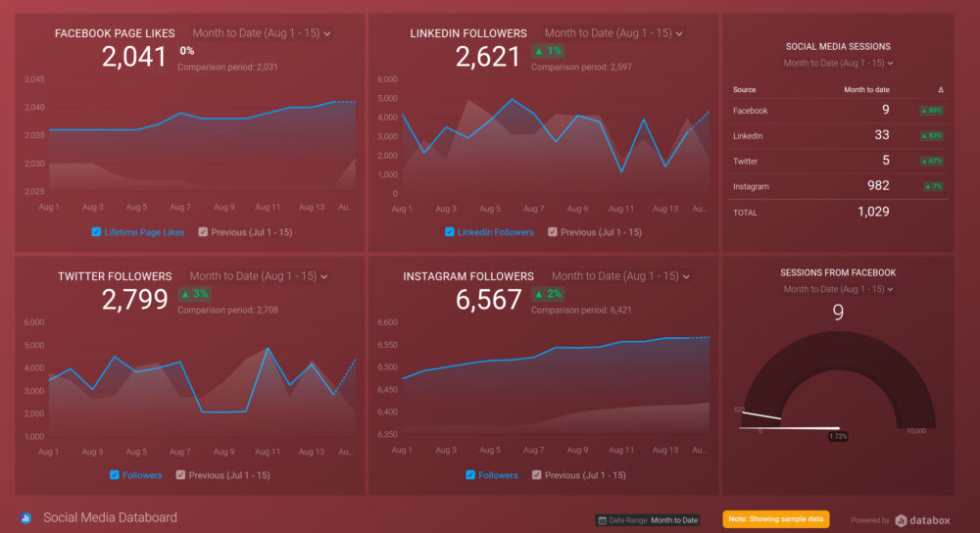Click the blue Databoard icon beside Social Media Databoard

[25, 517]
